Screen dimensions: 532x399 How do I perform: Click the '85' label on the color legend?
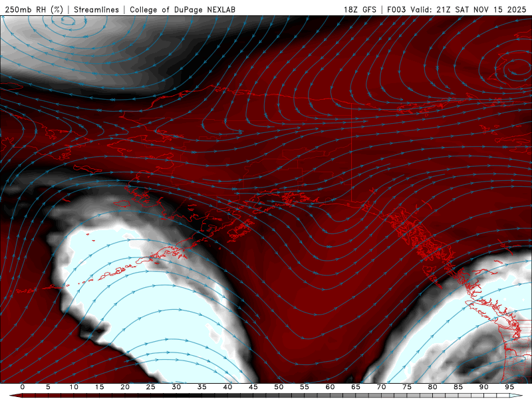[x=458, y=387]
